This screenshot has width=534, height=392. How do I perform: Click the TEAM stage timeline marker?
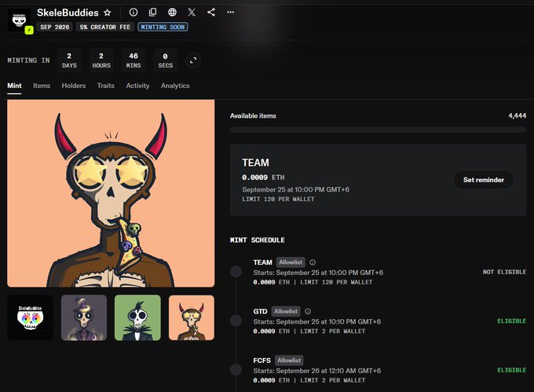pos(236,272)
